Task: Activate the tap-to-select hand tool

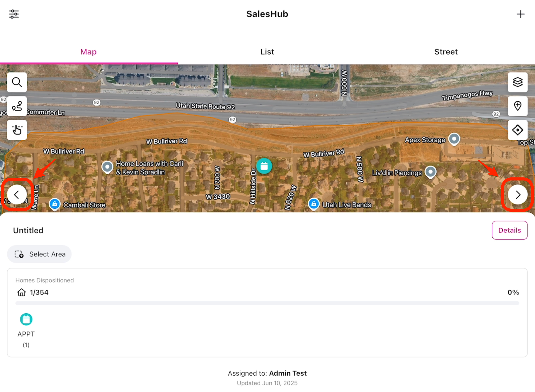Action: (17, 130)
